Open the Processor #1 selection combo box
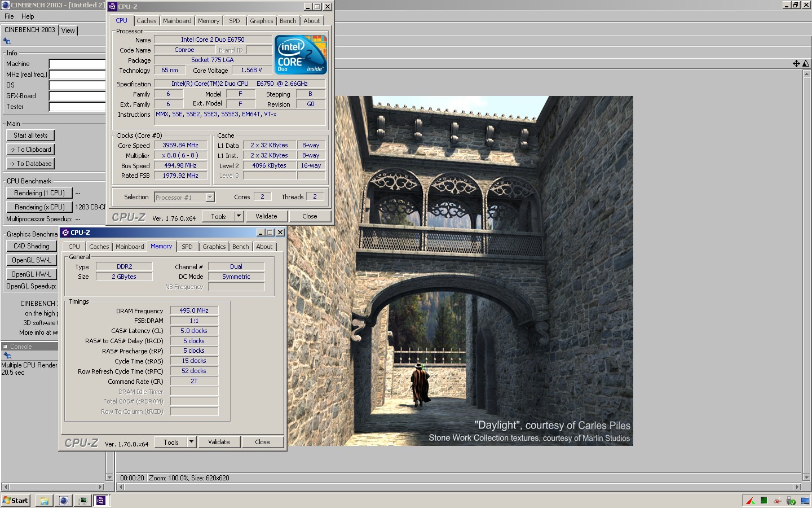 pyautogui.click(x=184, y=197)
